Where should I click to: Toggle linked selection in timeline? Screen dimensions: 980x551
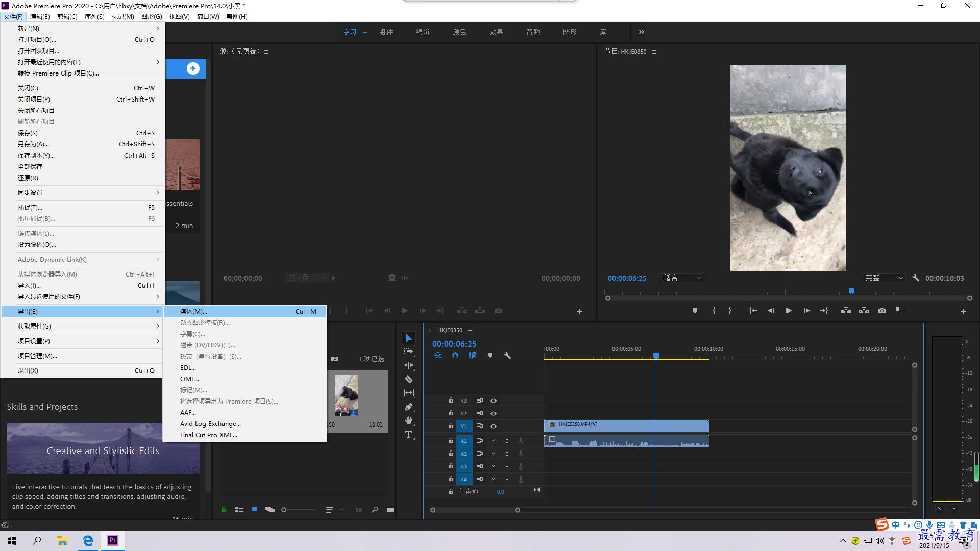pyautogui.click(x=473, y=355)
